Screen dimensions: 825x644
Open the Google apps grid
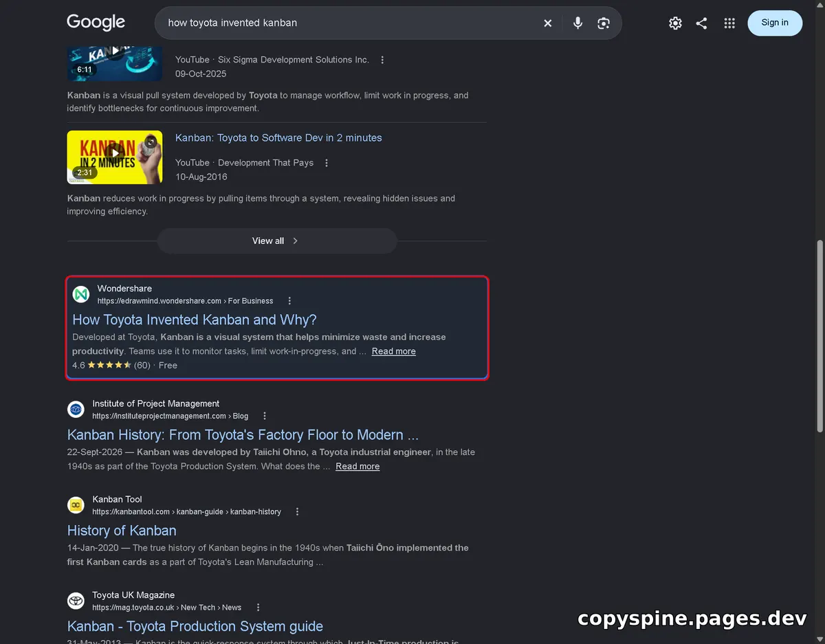[x=729, y=23]
